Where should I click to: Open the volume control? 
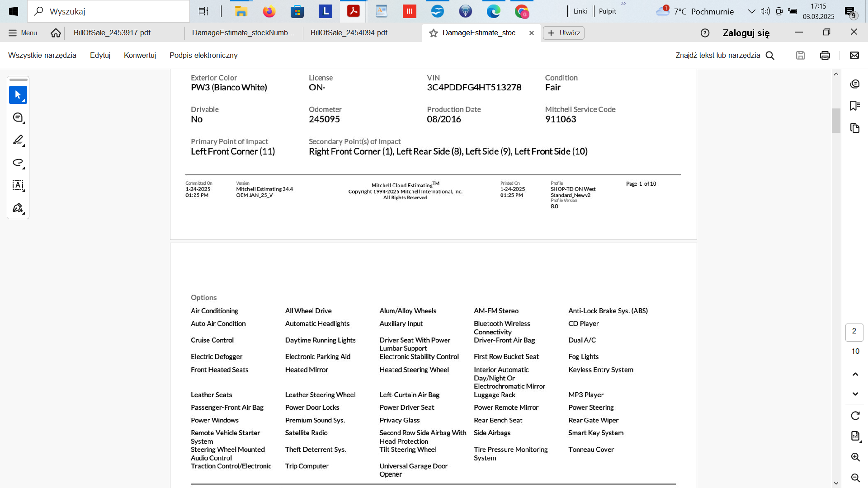pos(765,11)
